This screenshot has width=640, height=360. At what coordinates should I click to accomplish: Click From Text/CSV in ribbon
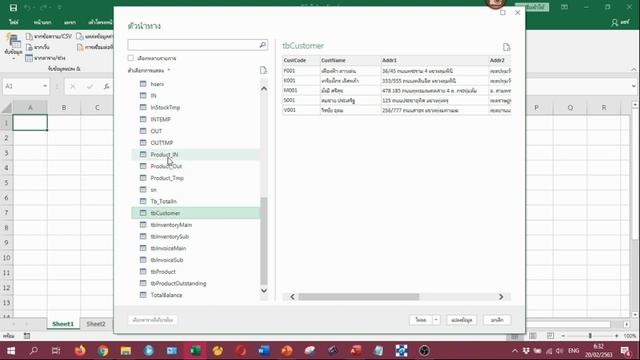coord(49,36)
